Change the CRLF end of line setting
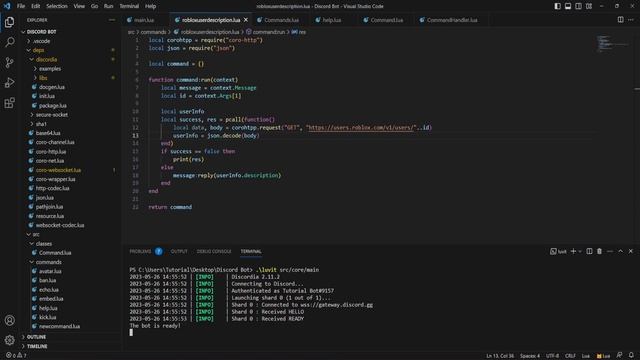Screen dimensions: 640x360 pyautogui.click(x=570, y=356)
